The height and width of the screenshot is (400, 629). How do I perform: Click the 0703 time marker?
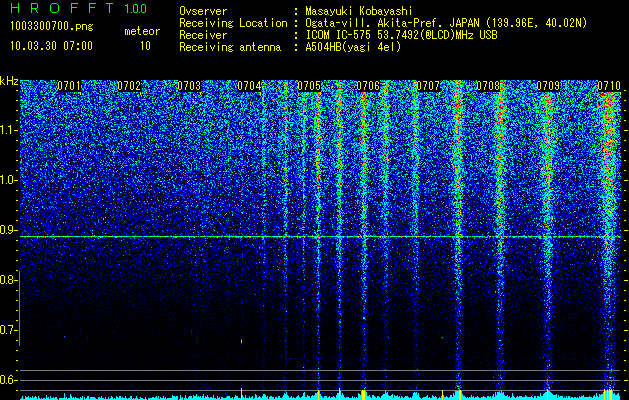coord(189,86)
